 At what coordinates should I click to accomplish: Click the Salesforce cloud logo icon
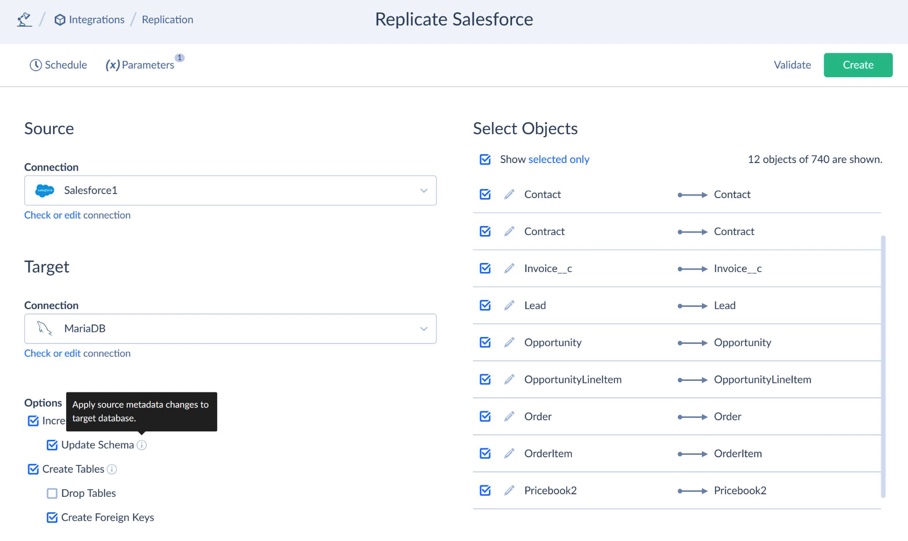click(x=45, y=190)
